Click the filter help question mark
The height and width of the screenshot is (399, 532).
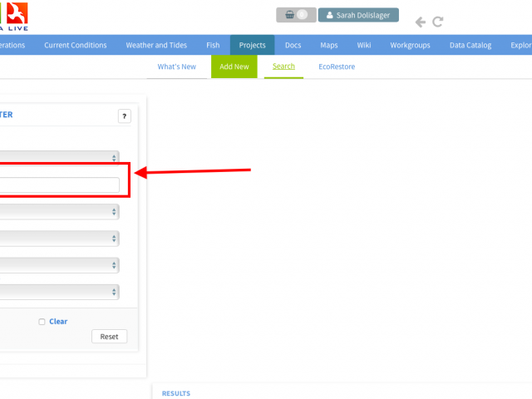pos(124,116)
